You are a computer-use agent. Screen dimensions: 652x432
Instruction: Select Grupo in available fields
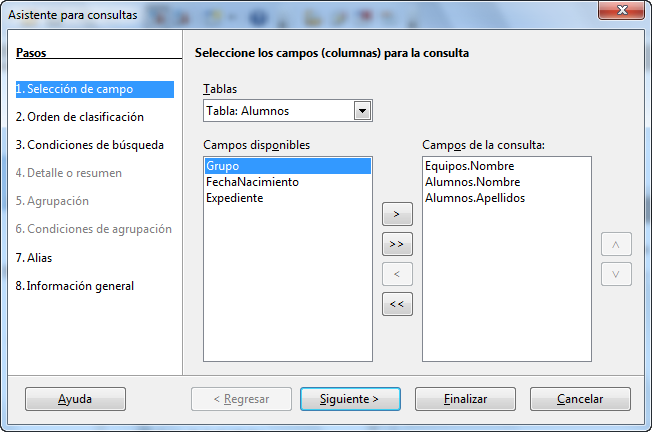(288, 166)
